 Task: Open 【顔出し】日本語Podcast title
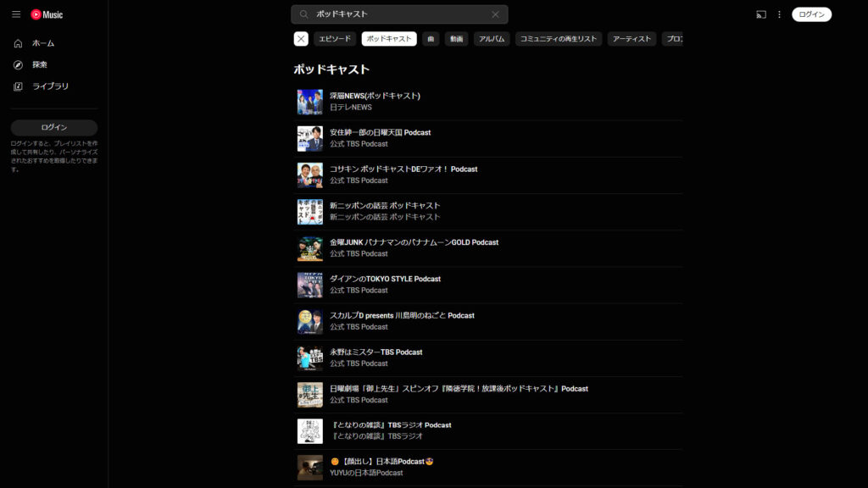(382, 462)
